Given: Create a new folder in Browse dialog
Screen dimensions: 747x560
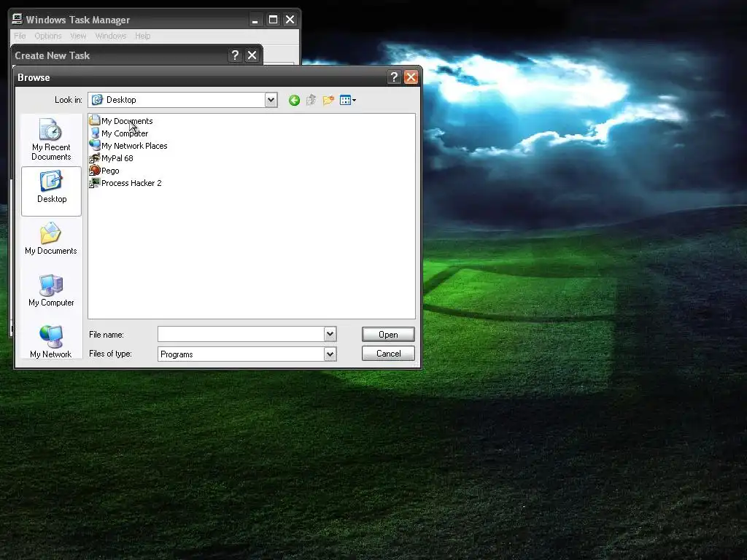Looking at the screenshot, I should click(328, 100).
